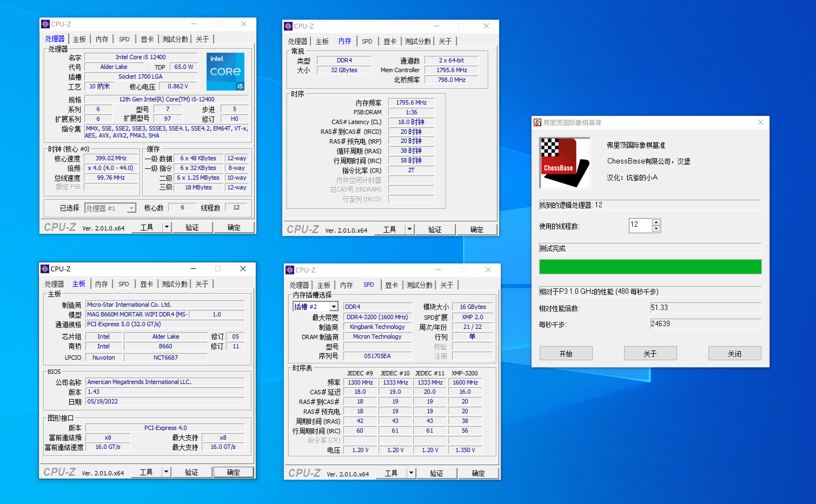Viewport: 816px width, 504px height.
Task: Open the 显卡 tab in SPD window
Action: (x=391, y=285)
